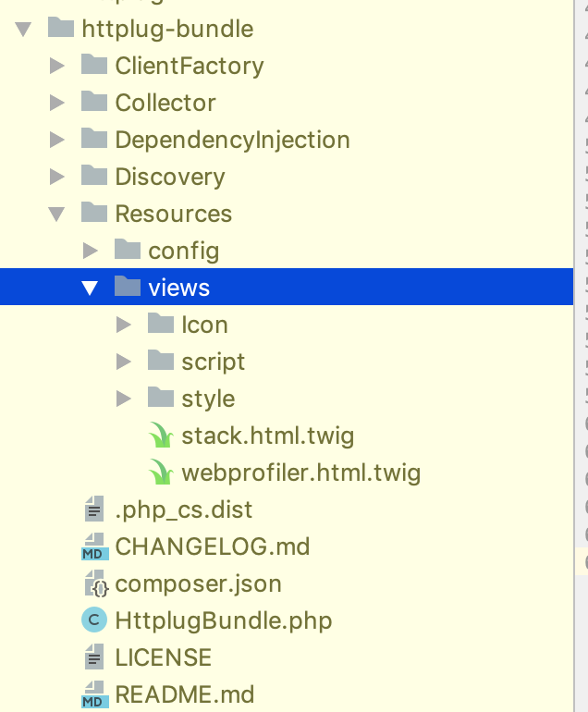Viewport: 588px width, 712px height.
Task: Expand the Collector folder arrow
Action: click(57, 103)
